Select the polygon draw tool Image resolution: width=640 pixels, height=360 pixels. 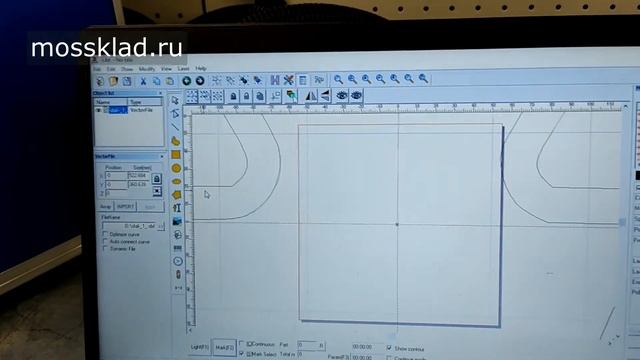(x=176, y=195)
